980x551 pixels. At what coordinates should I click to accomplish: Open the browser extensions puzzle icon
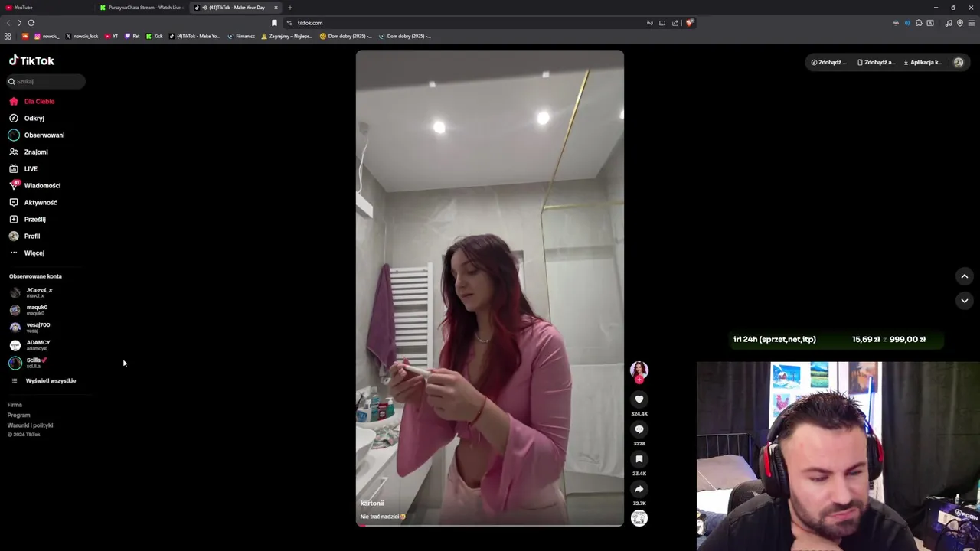[x=919, y=23]
